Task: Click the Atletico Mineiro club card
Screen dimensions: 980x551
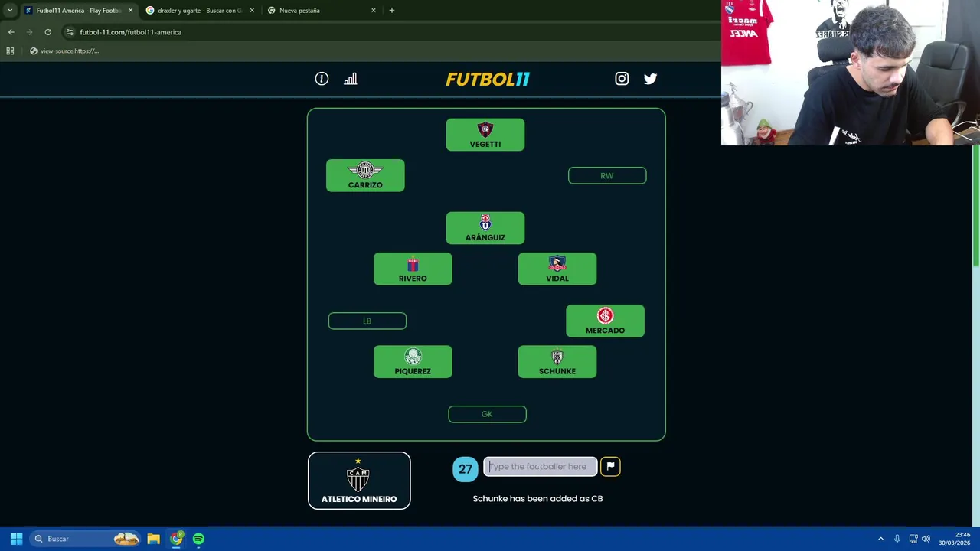Action: point(359,481)
